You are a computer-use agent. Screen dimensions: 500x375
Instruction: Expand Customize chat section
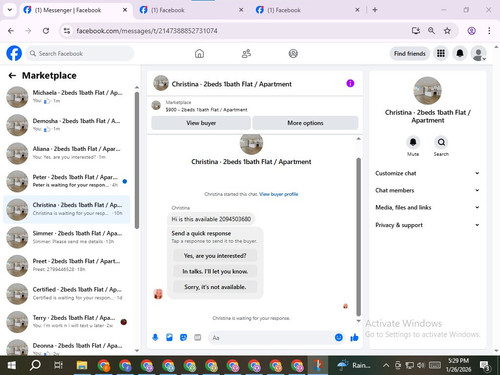(x=427, y=173)
